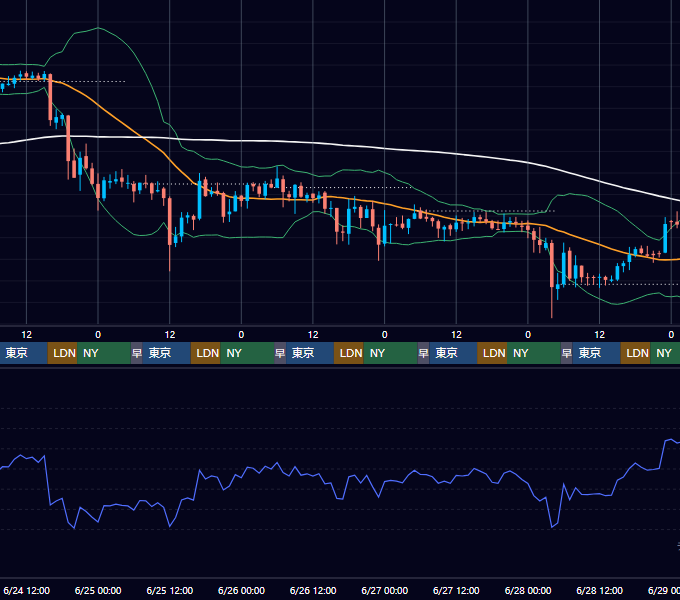680x600 pixels.
Task: Click the 6/27 00:00 date label
Action: (384, 590)
